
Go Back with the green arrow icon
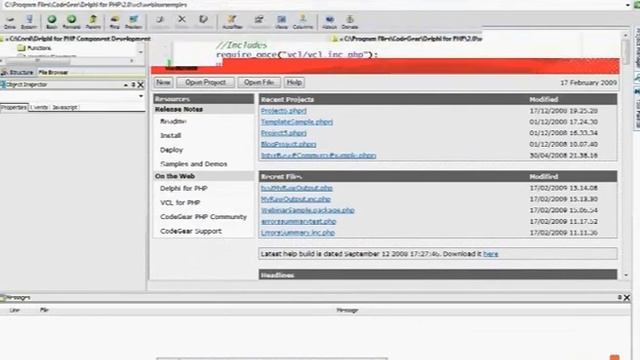52,22
